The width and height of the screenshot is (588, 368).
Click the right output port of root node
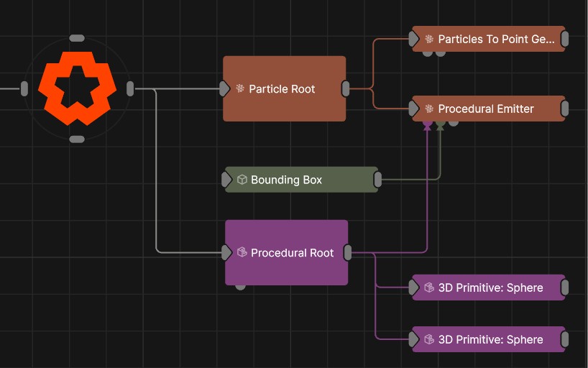pyautogui.click(x=130, y=88)
